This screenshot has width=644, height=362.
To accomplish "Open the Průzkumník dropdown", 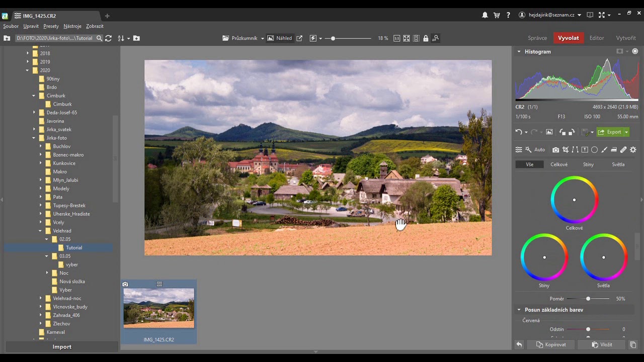I will [262, 38].
